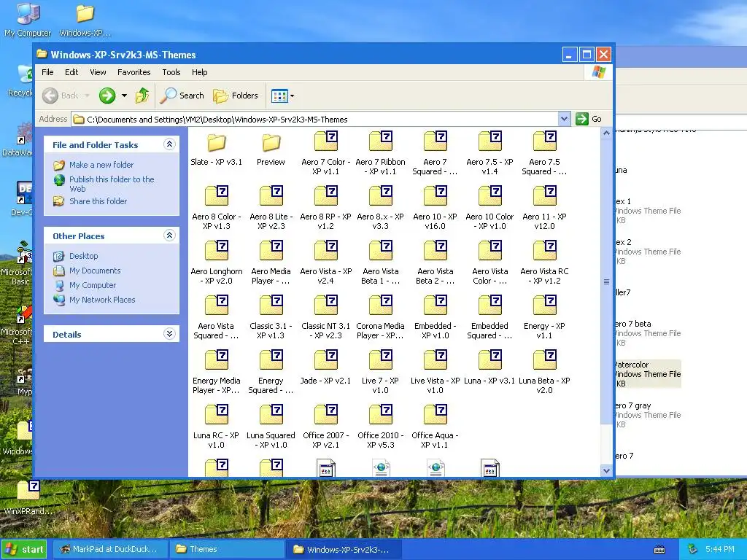Select Watercolor theme file in Themes window
747x560 pixels.
[648, 374]
